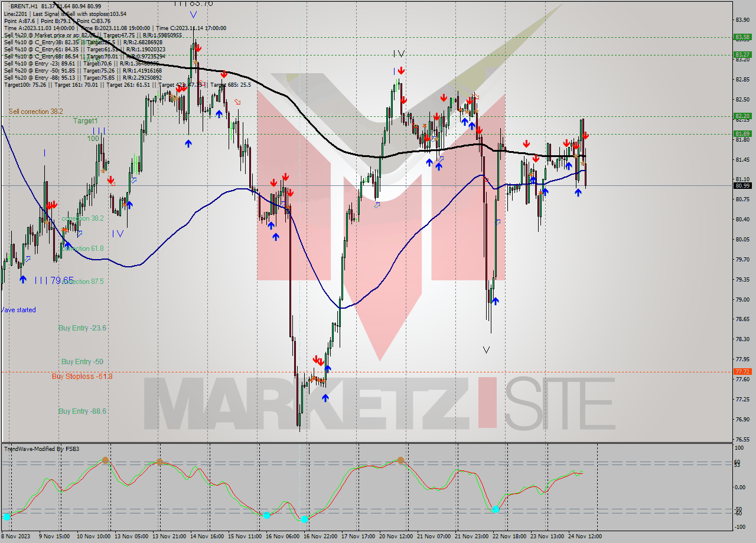Click the orange oscillator peak dot near 13 Nov 21:00

(x=159, y=462)
